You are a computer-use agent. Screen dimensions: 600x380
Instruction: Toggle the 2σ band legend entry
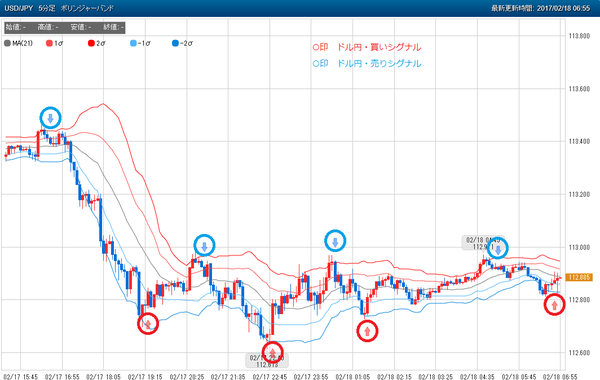96,43
